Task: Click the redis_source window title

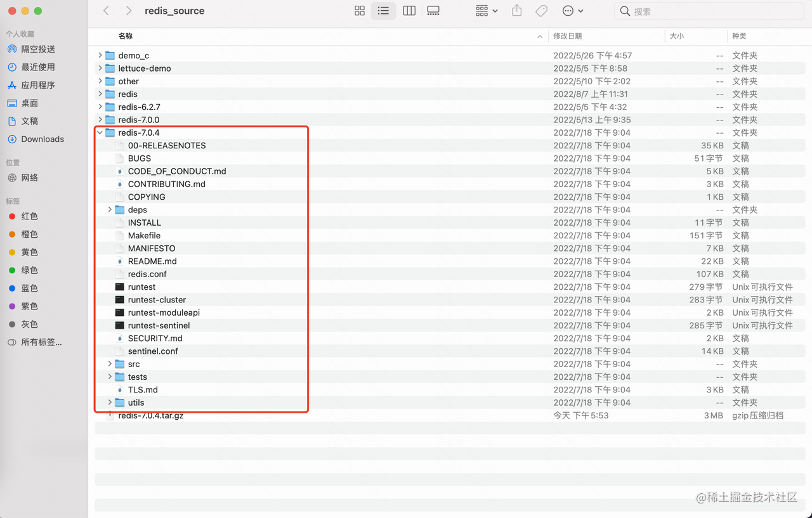Action: point(174,11)
